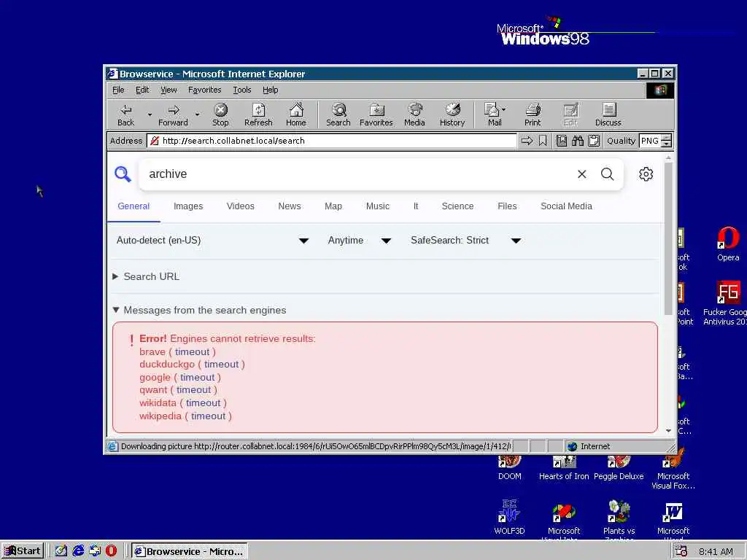Screen dimensions: 747x560
Task: Open the Home page icon
Action: click(296, 115)
